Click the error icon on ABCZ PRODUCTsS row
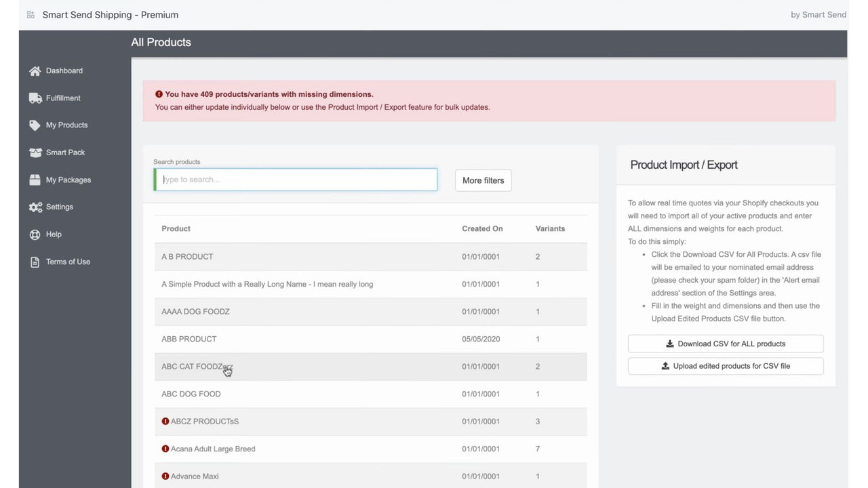868x488 pixels. click(x=165, y=421)
